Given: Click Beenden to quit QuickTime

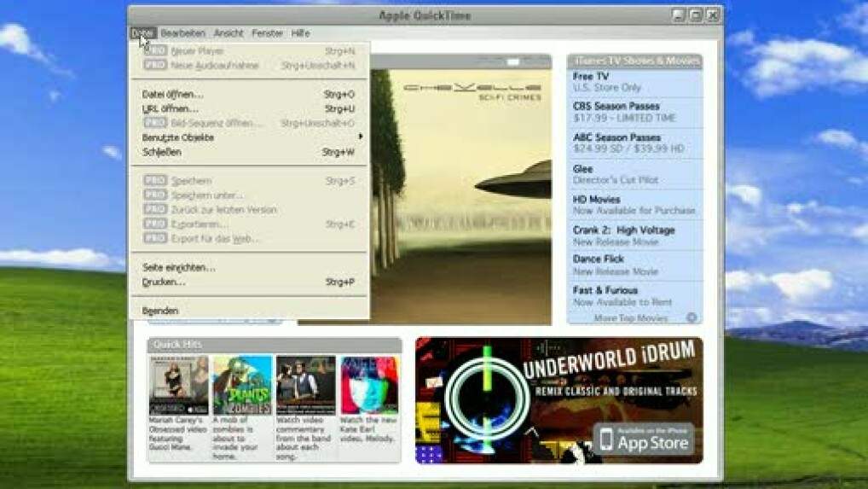Looking at the screenshot, I should (x=160, y=311).
